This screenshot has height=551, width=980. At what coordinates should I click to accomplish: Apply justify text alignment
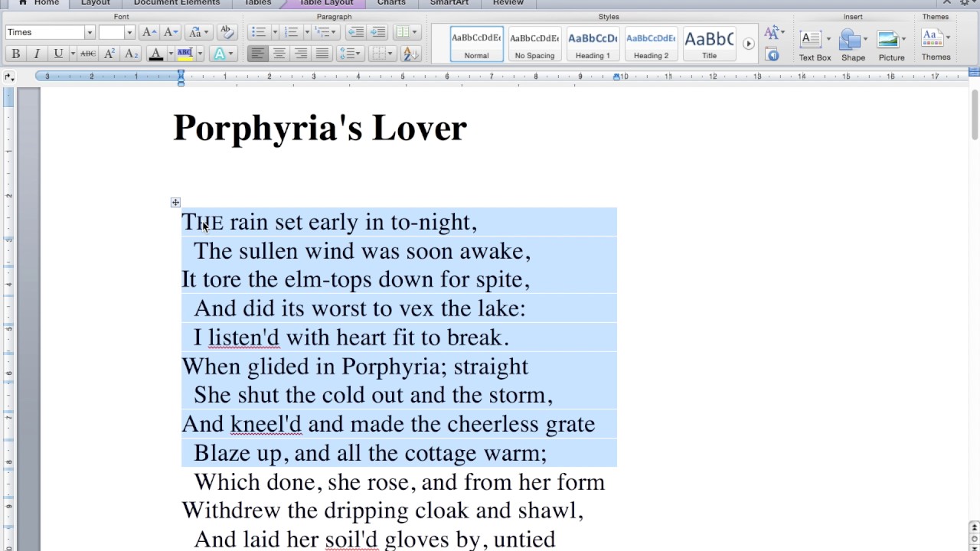coord(322,54)
